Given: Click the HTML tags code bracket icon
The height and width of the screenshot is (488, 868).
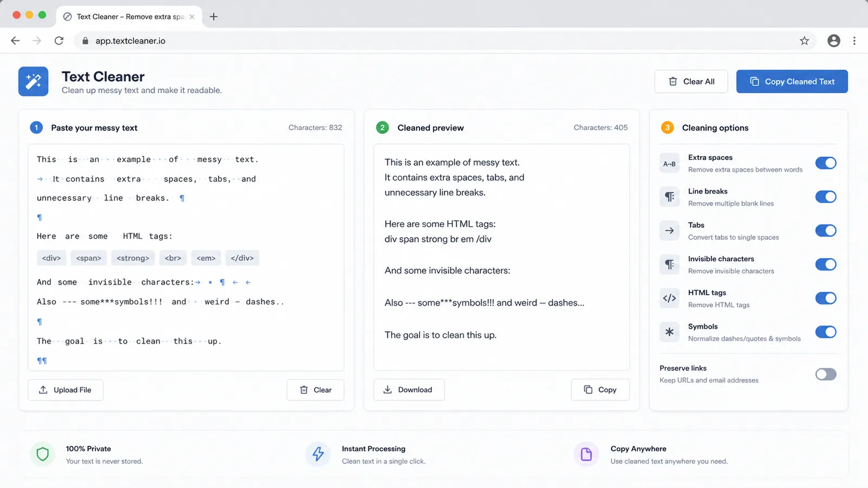Looking at the screenshot, I should point(669,298).
